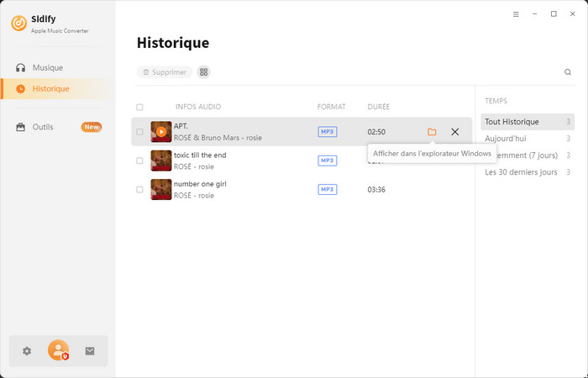
Task: Open Outils in the sidebar
Action: click(x=43, y=127)
